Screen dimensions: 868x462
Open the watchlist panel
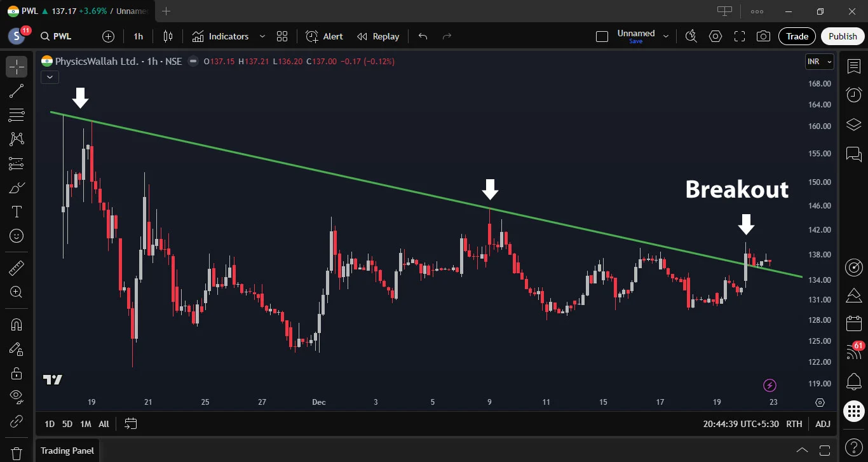point(854,66)
